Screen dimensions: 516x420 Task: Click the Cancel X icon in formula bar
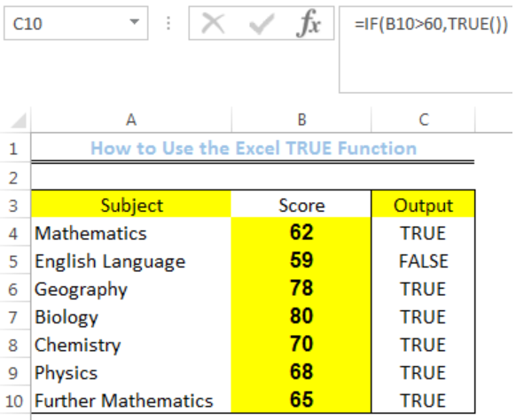point(213,23)
